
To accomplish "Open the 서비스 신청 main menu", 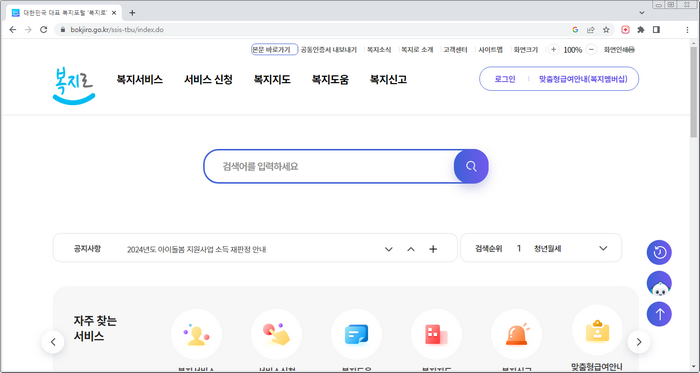I will point(208,80).
